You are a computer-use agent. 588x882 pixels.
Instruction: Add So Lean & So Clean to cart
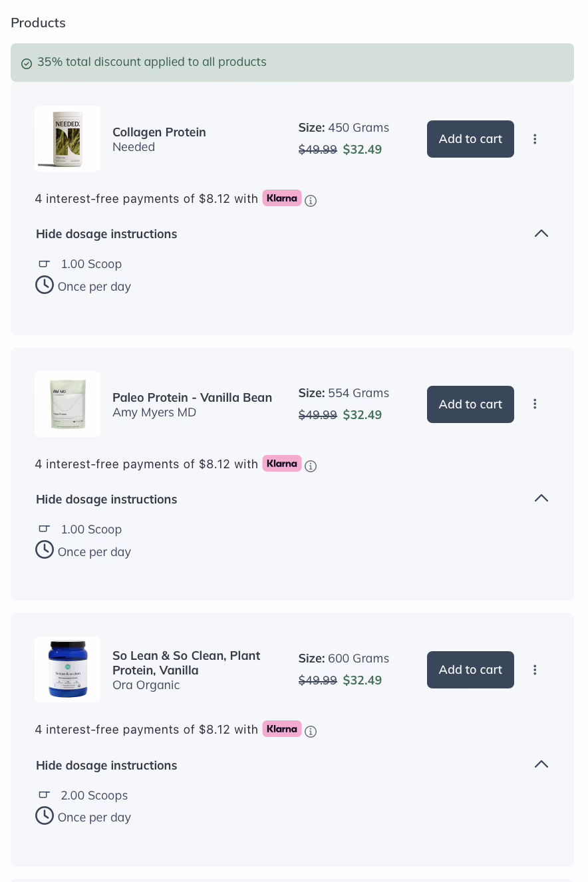pyautogui.click(x=470, y=670)
